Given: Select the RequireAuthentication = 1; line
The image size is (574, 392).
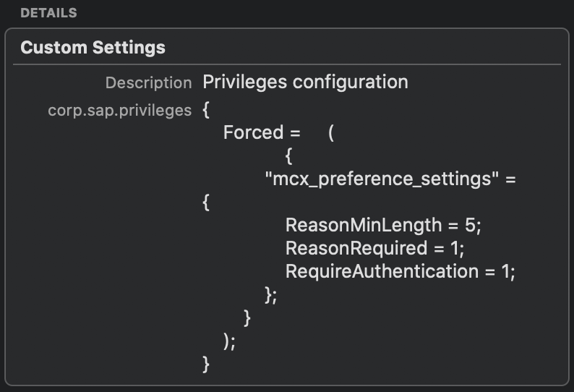Looking at the screenshot, I should 400,271.
